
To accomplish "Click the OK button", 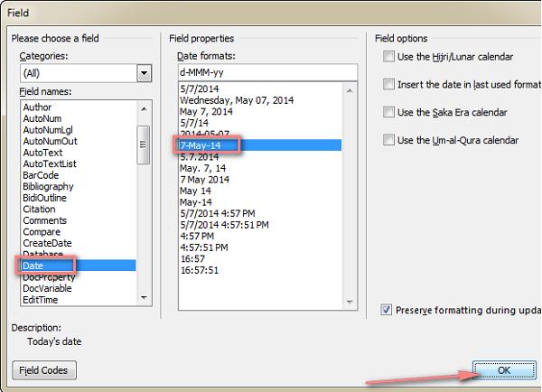I will [504, 370].
